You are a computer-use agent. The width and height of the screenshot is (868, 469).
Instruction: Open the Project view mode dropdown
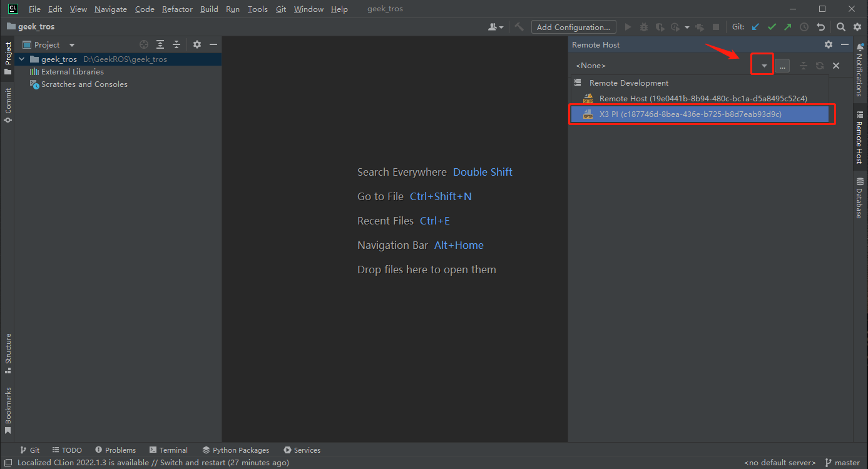point(71,45)
